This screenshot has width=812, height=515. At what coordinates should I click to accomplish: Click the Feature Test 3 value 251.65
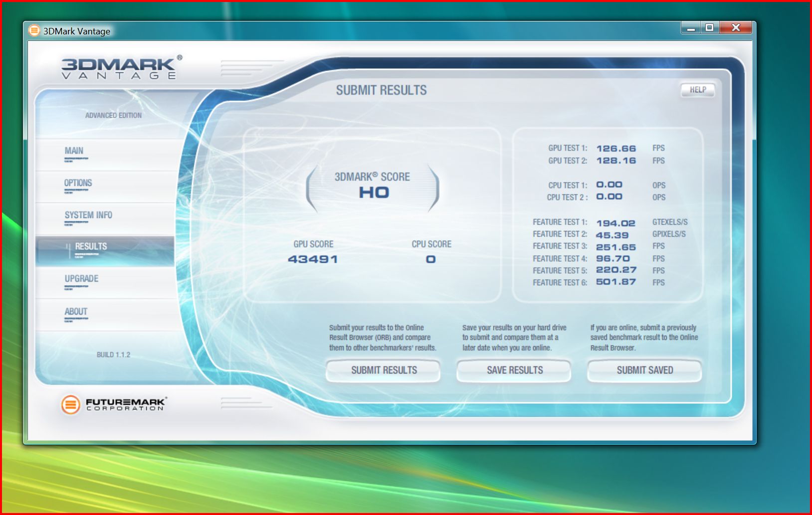[616, 247]
